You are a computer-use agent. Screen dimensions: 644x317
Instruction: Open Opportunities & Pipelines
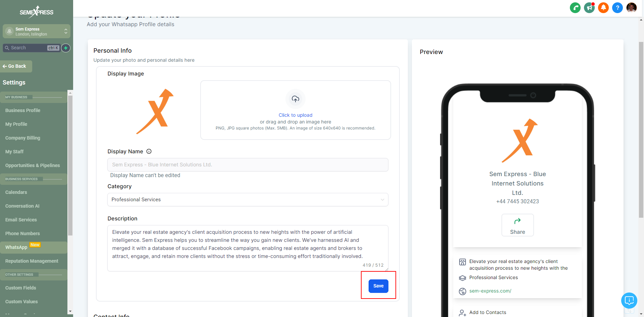click(33, 165)
